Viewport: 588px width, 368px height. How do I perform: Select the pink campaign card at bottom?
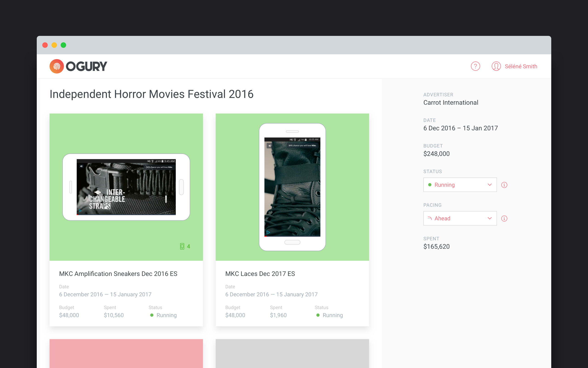[x=126, y=354]
